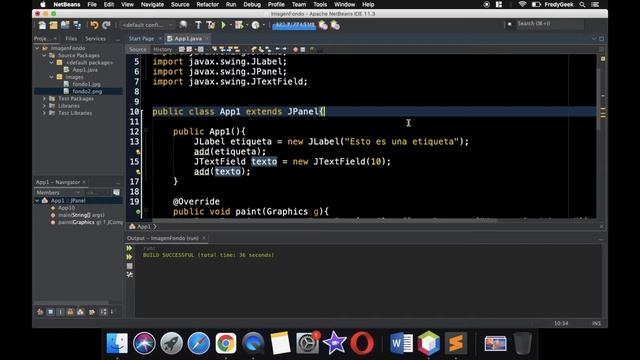640x360 pixels.
Task: Open the Run Project dropdown arrow
Action: tap(231, 25)
